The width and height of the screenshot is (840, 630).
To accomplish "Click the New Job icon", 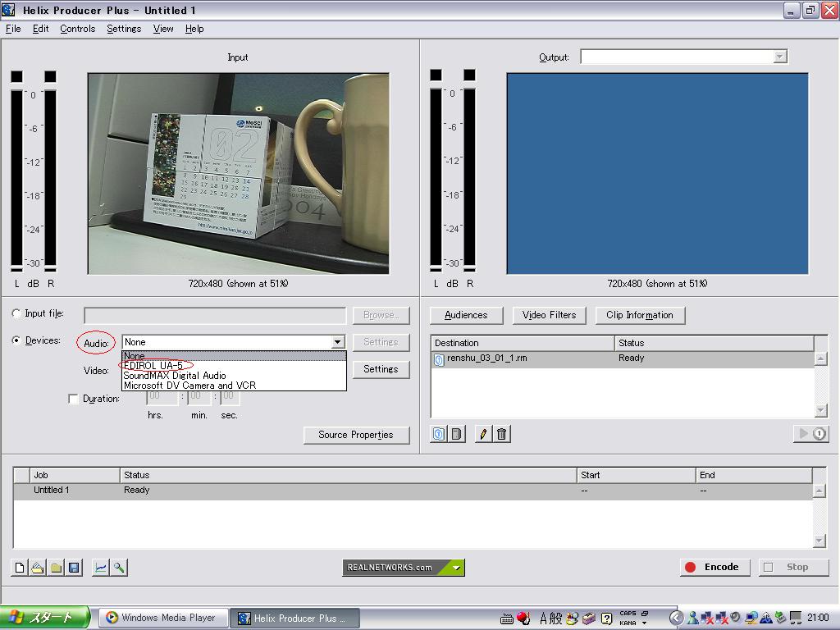I will (x=20, y=568).
